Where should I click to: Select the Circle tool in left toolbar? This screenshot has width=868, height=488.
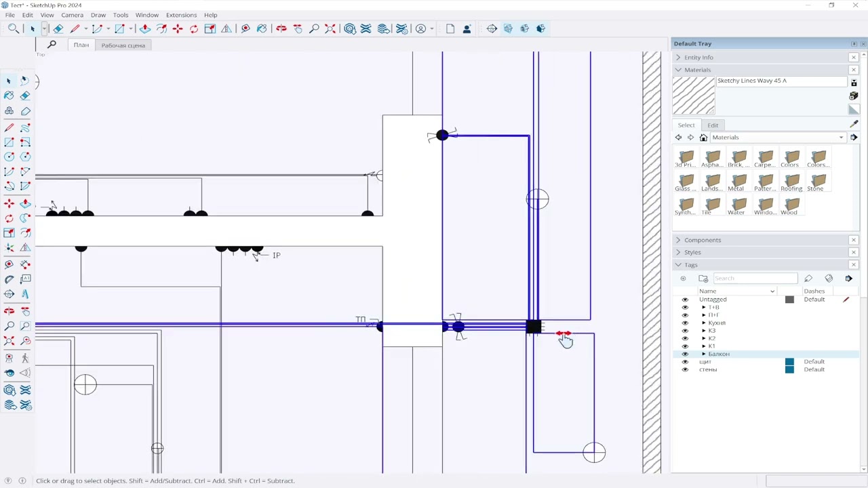pyautogui.click(x=9, y=157)
